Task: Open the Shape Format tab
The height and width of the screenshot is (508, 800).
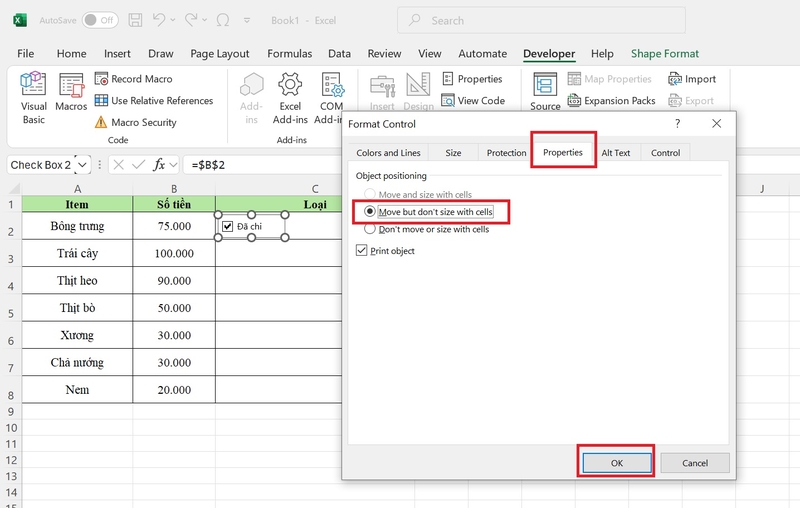Action: (665, 54)
